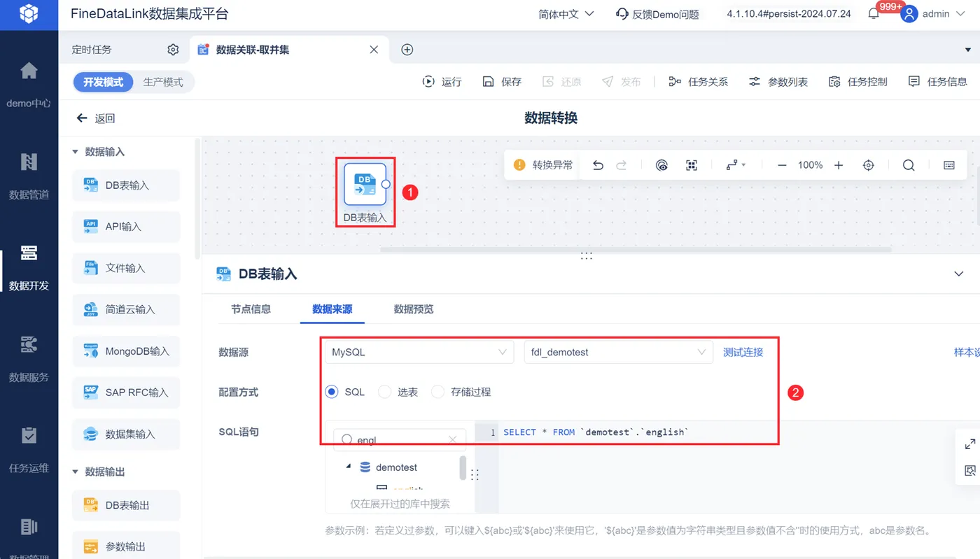Switch to the 数据关联-取并集 tab
Image resolution: width=980 pixels, height=559 pixels.
[x=253, y=50]
